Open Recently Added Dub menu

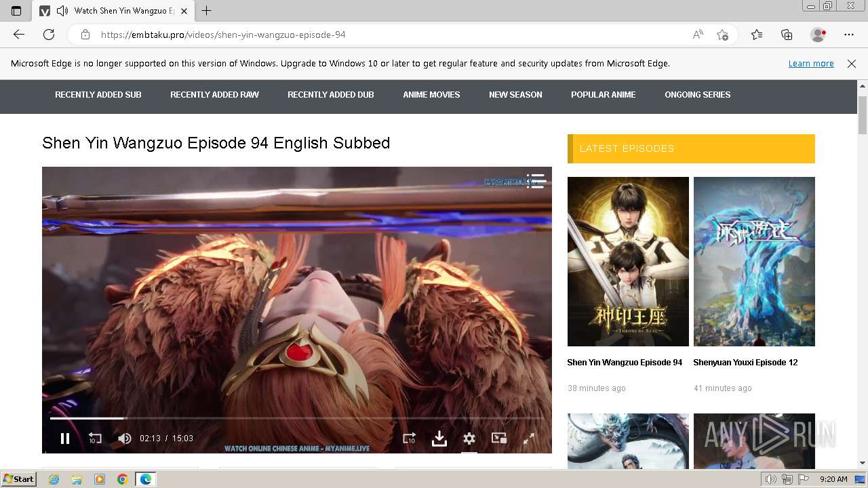click(331, 95)
